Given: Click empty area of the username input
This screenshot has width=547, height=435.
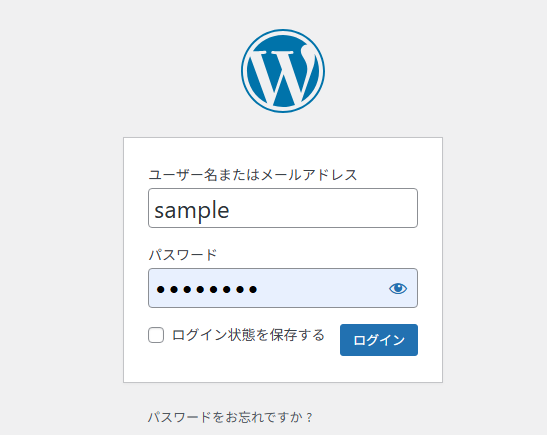Looking at the screenshot, I should (x=323, y=208).
